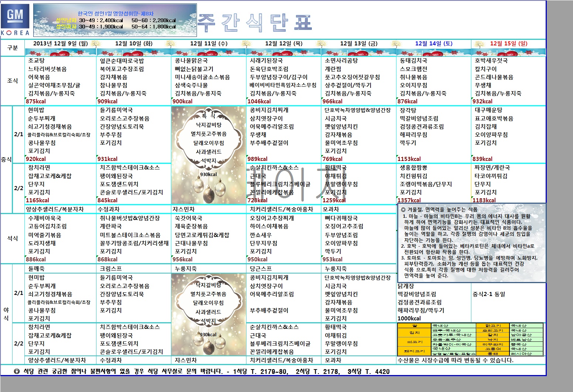
Task: Click the ingredient origin table yellow '김치' cell
Action: coord(415,333)
